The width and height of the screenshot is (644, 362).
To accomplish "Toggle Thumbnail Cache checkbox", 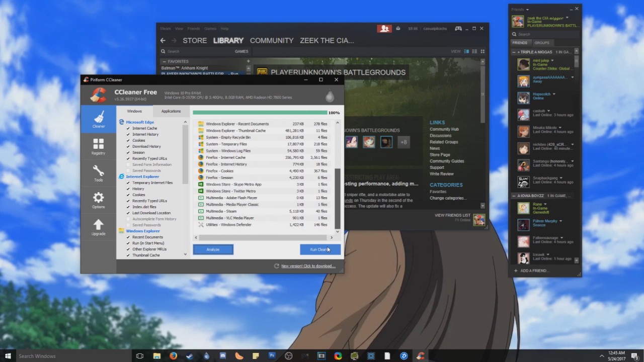I will coord(128,255).
